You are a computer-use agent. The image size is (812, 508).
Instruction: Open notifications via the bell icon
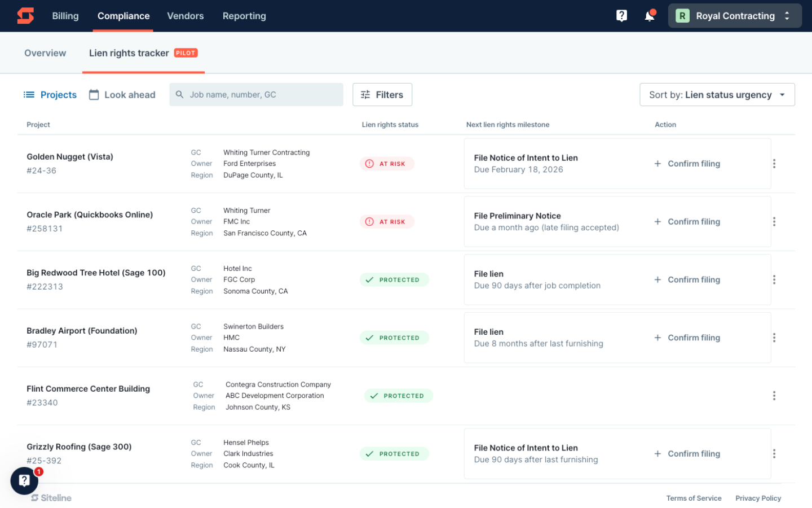point(648,16)
